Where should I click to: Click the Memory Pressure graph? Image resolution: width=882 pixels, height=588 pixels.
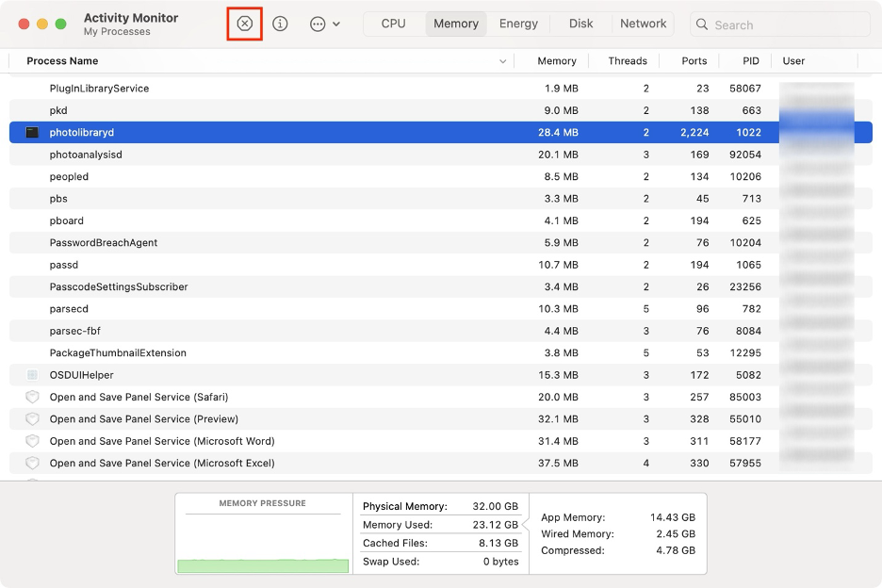coord(263,541)
